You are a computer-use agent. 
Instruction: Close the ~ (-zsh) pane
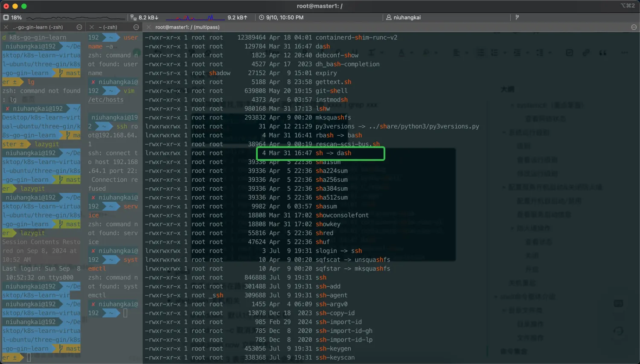(91, 27)
